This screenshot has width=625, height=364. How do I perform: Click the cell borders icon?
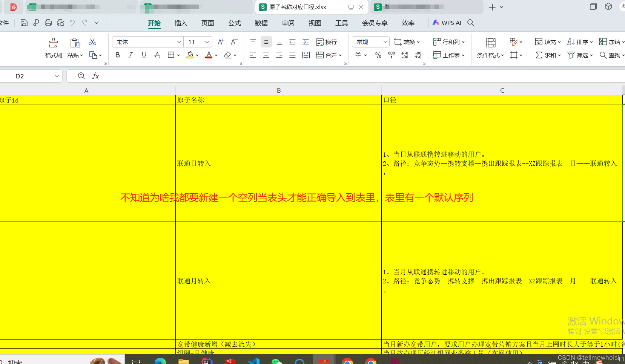pos(171,55)
